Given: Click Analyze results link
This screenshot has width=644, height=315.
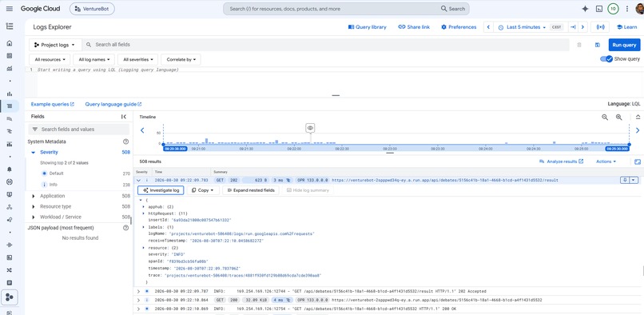Looking at the screenshot, I should [562, 161].
